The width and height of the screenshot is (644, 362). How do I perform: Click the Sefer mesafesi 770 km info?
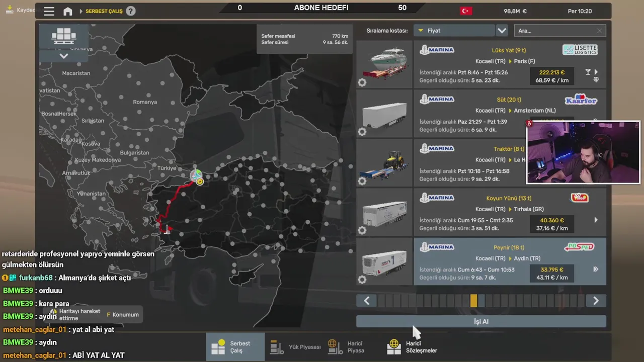304,36
